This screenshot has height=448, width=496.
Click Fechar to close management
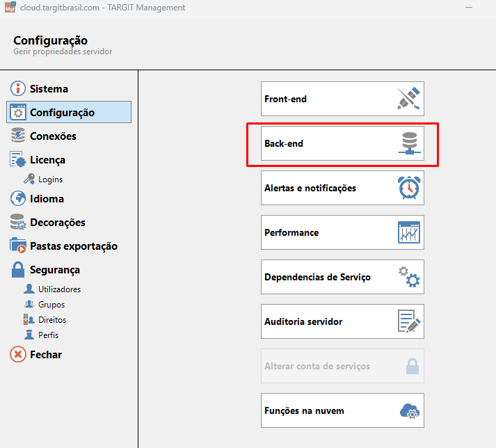(x=69, y=354)
